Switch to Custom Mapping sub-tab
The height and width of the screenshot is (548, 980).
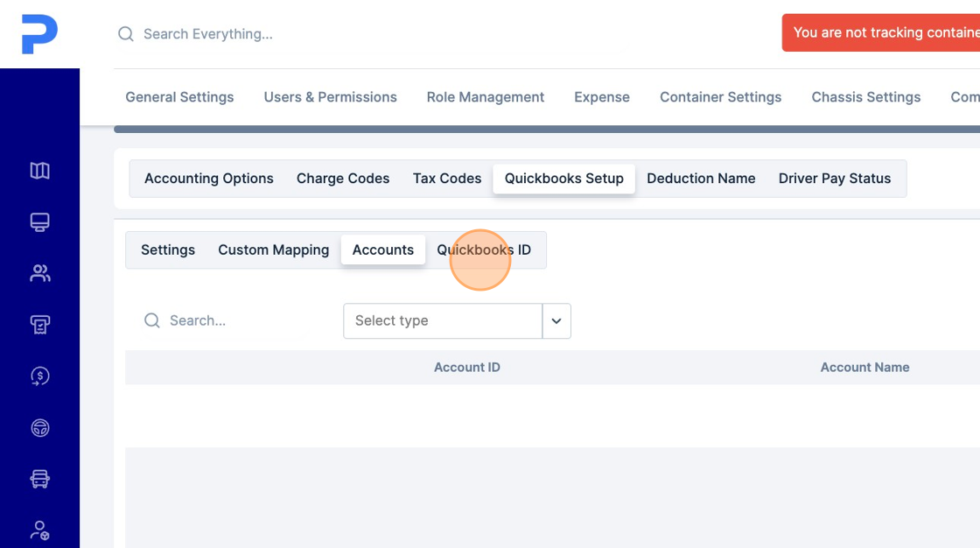click(x=273, y=249)
